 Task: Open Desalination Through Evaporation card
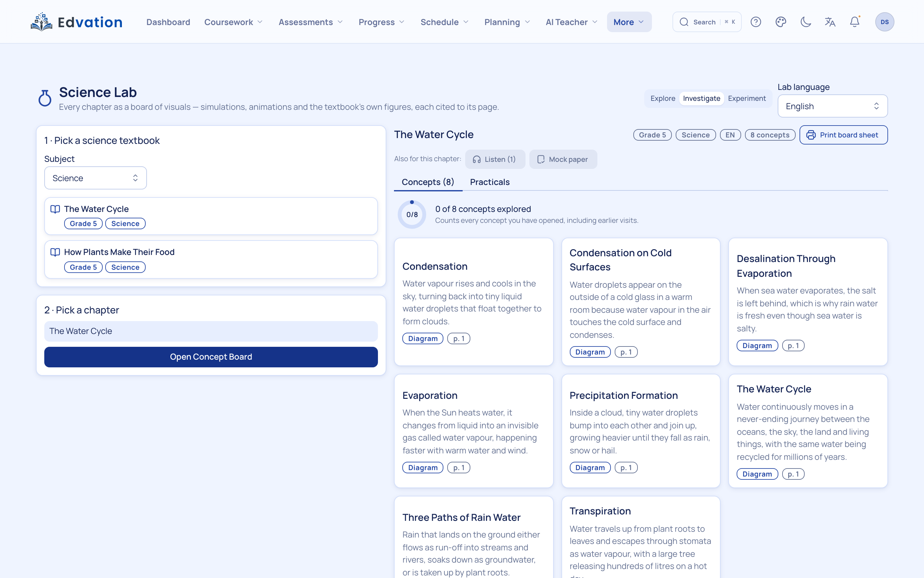[x=808, y=302]
